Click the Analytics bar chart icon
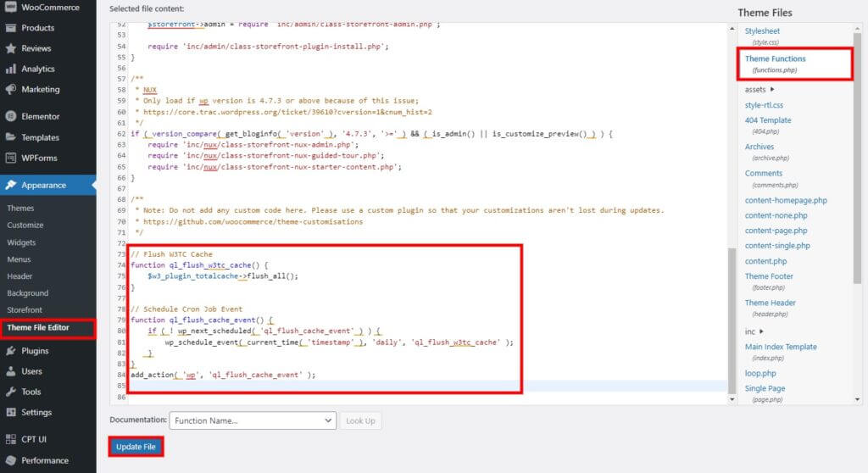 click(x=10, y=69)
